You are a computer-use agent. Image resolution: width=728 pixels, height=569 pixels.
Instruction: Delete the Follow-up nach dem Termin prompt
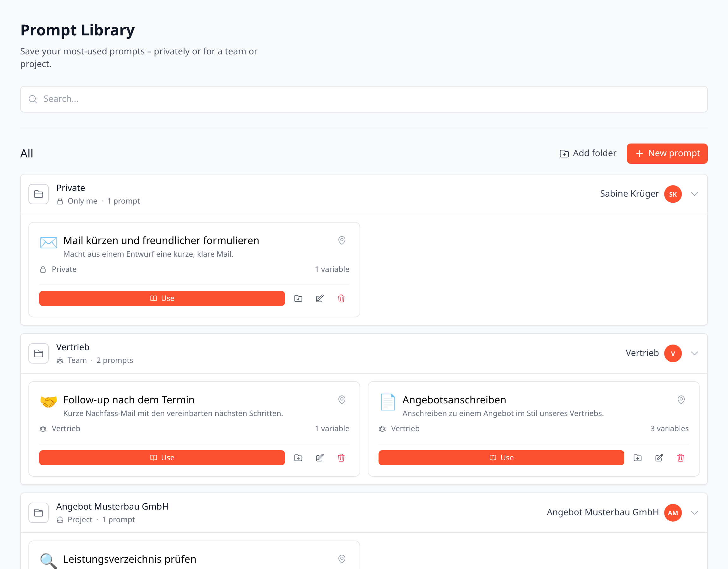[341, 458]
